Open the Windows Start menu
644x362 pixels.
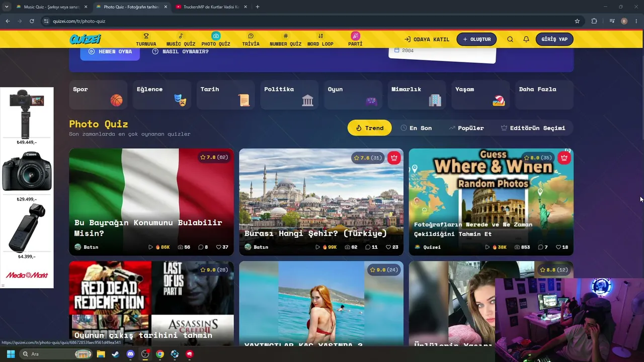(x=11, y=354)
